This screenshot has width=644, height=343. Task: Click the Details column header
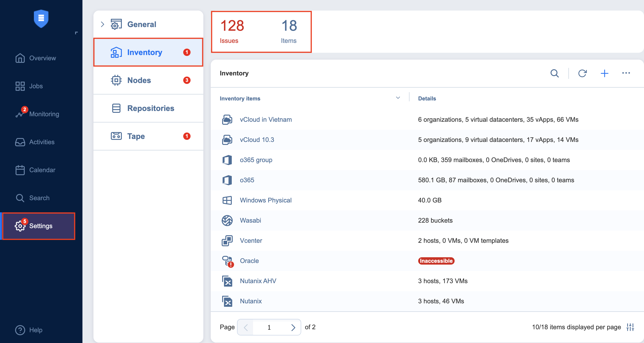point(427,99)
